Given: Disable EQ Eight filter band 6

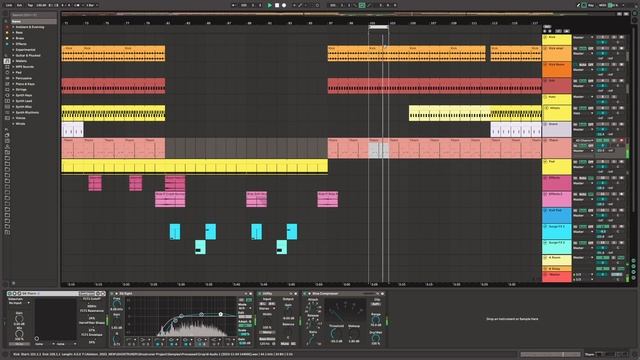Looking at the screenshot, I should [x=201, y=344].
